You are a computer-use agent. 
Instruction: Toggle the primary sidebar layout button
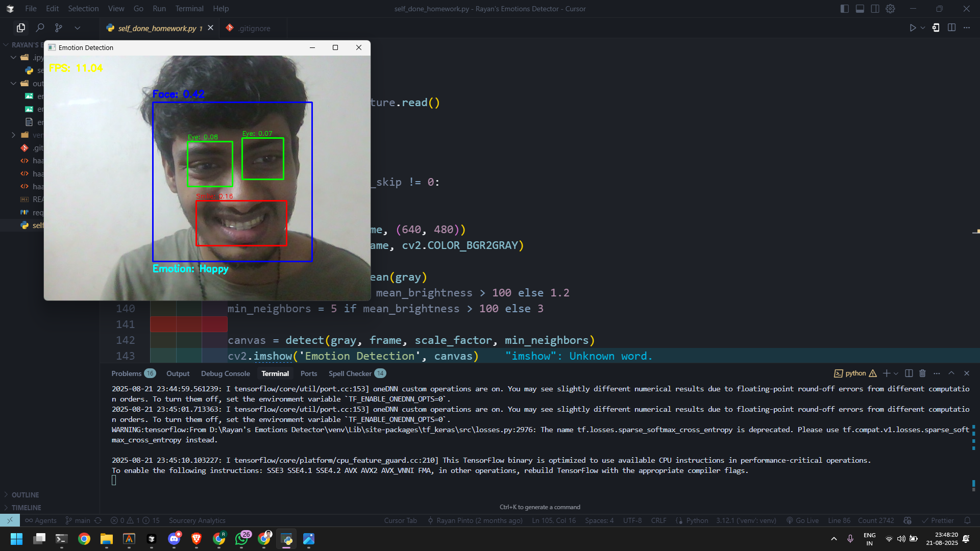click(844, 9)
